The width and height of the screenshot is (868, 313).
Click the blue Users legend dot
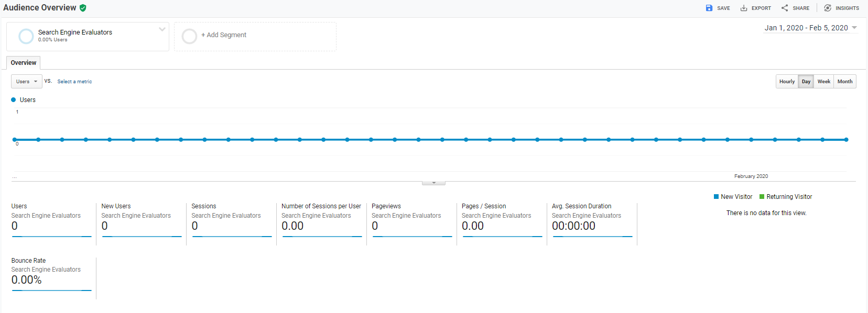[14, 100]
